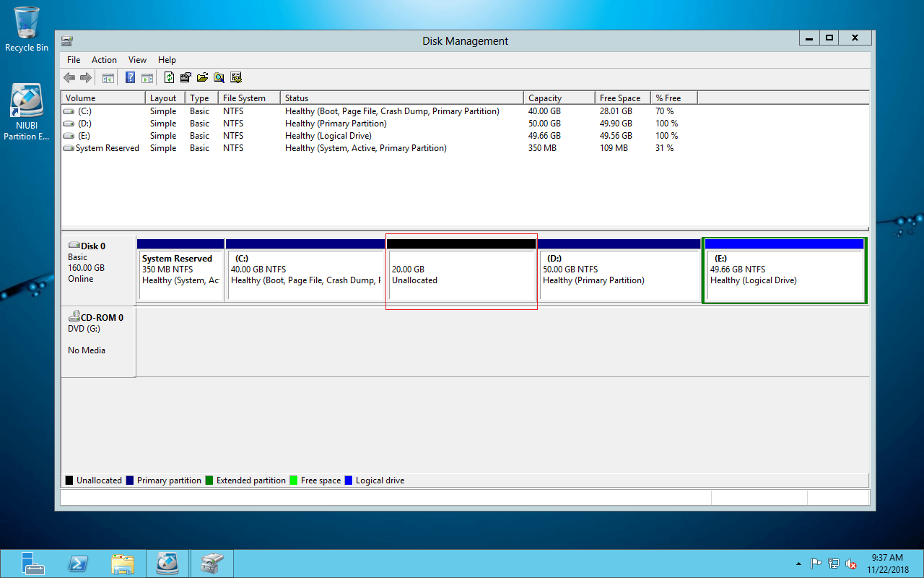The image size is (924, 578).
Task: Open the View menu
Action: point(137,60)
